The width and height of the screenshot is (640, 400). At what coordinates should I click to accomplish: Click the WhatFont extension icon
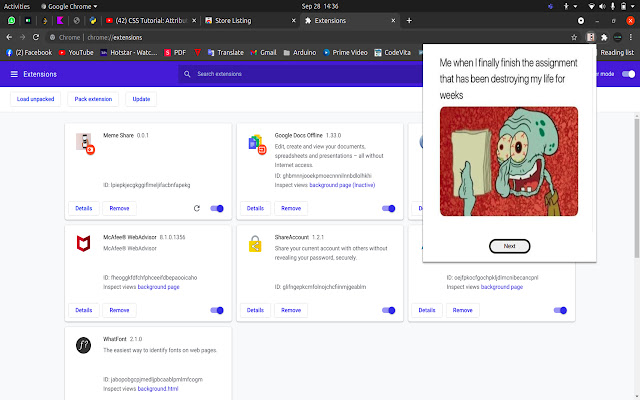pos(83,345)
